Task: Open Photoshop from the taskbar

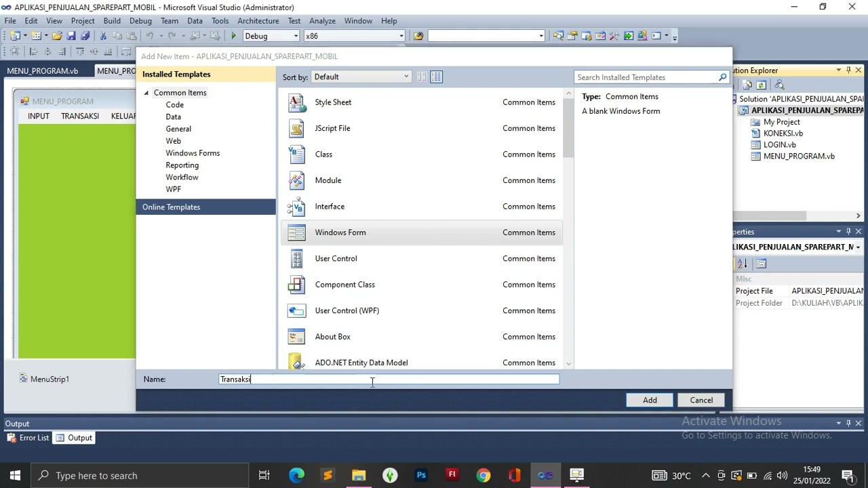Action: pos(421,475)
